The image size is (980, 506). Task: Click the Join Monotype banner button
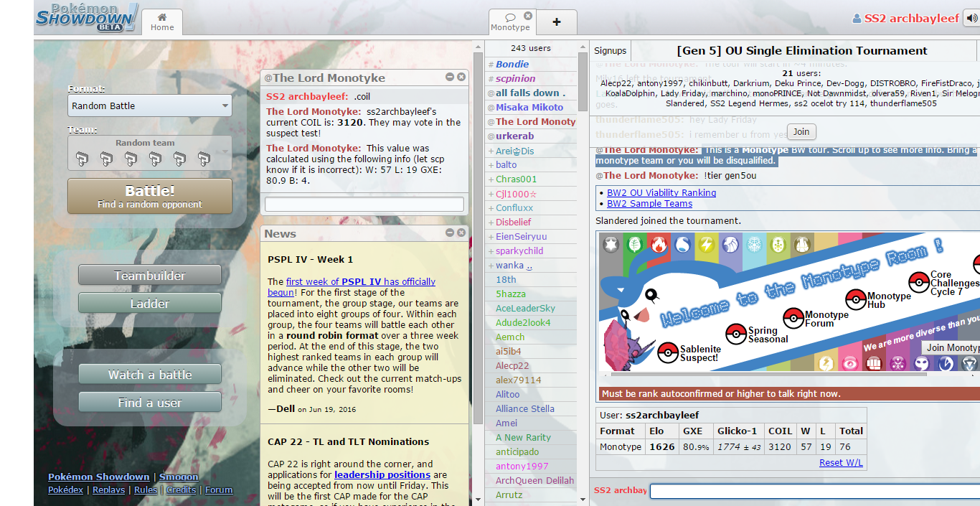click(x=951, y=347)
